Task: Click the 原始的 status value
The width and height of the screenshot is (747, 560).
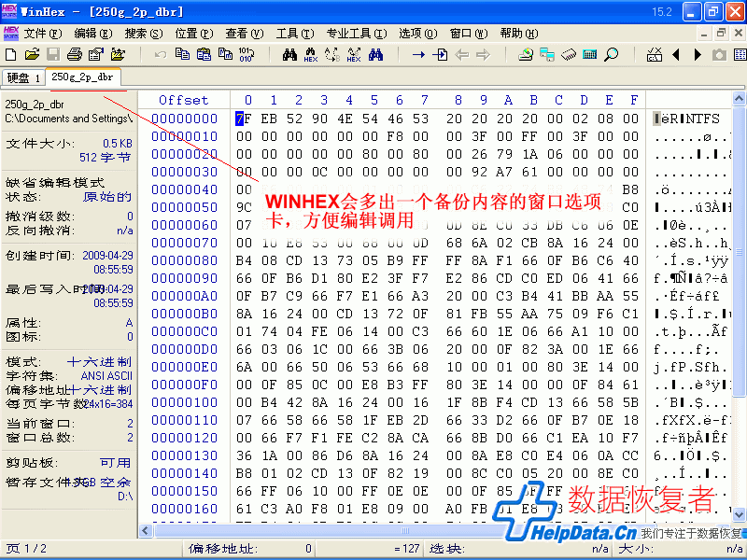Action: (106, 197)
